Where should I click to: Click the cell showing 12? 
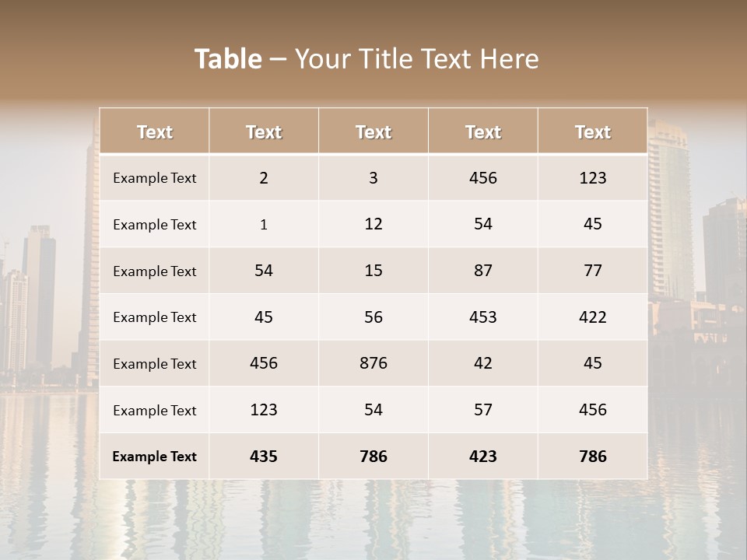[x=373, y=224]
